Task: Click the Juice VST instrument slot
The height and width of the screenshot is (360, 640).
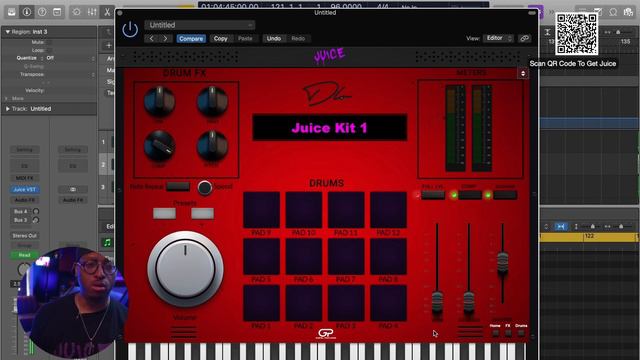Action: 24,189
